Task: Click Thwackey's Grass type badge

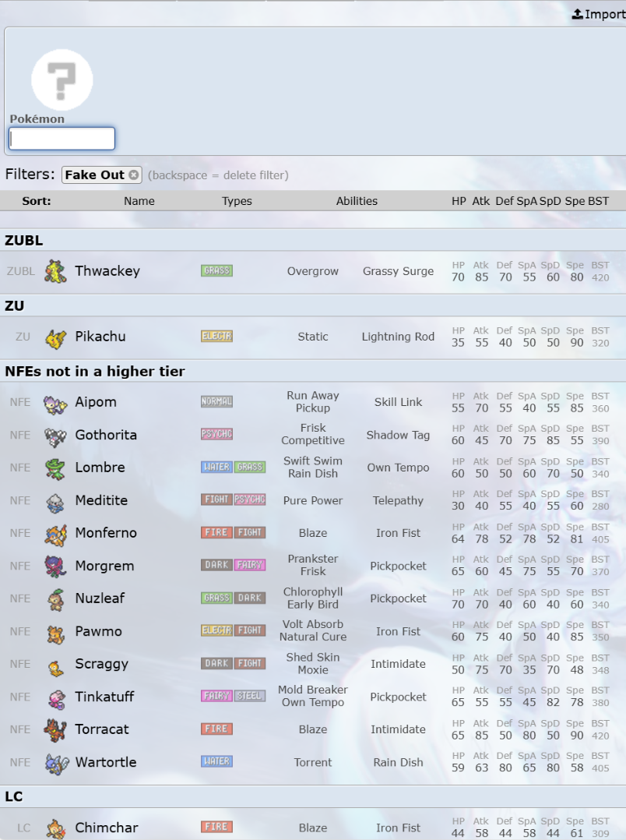Action: tap(217, 270)
